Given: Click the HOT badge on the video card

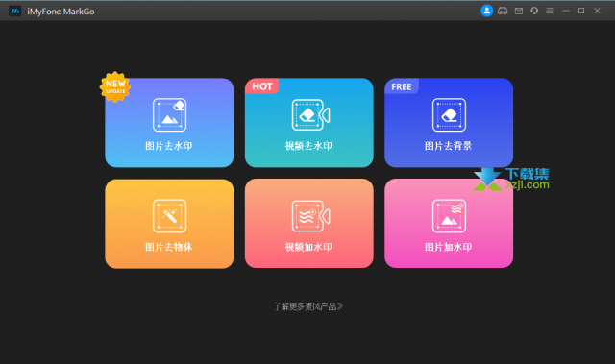Looking at the screenshot, I should [262, 86].
